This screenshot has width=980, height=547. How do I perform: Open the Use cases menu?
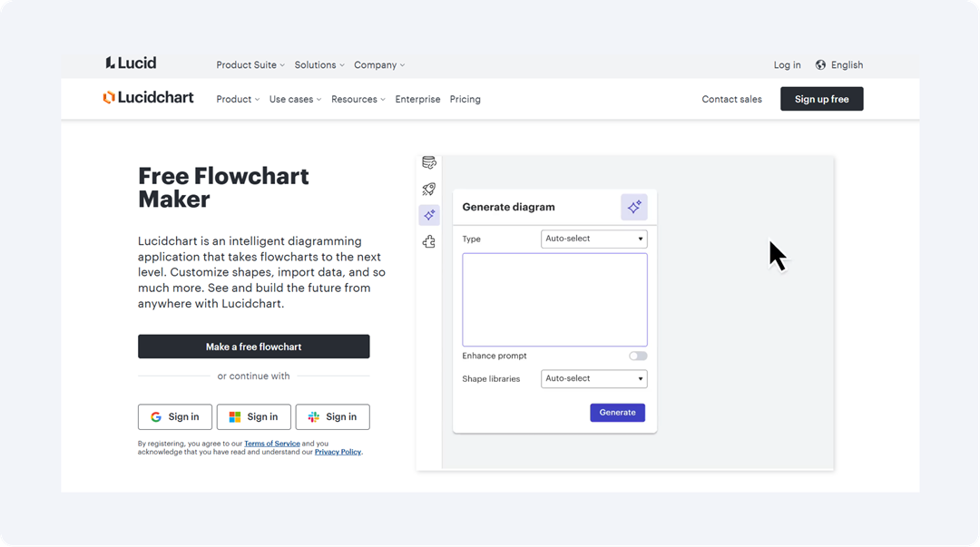(x=295, y=100)
